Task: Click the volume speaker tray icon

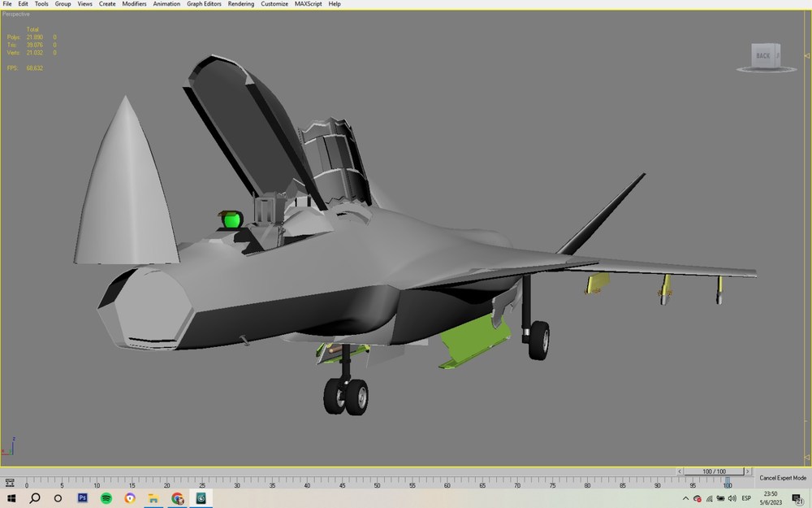Action: click(x=732, y=499)
